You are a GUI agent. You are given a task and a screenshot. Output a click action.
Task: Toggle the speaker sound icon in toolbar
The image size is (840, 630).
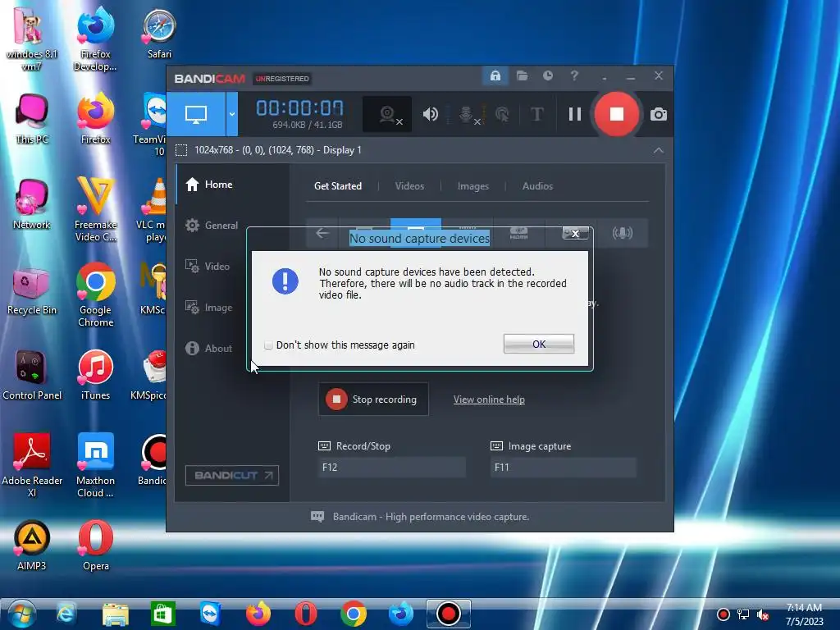(x=430, y=114)
